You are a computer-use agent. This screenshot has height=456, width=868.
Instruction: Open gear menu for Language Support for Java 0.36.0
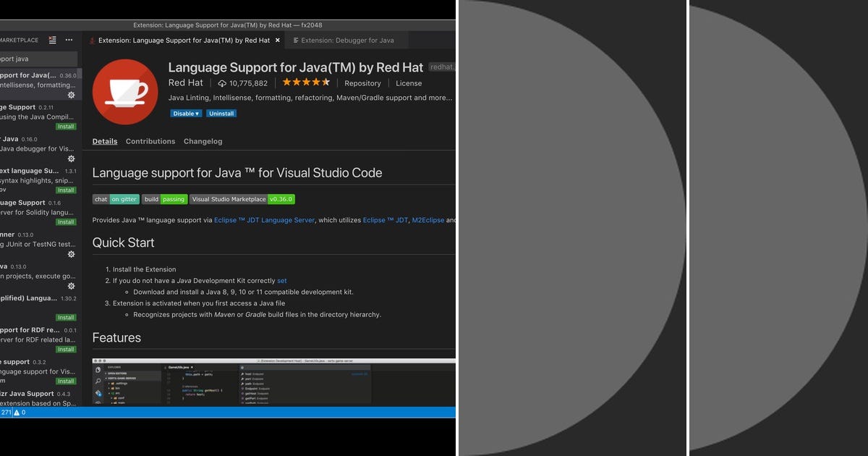(x=71, y=95)
